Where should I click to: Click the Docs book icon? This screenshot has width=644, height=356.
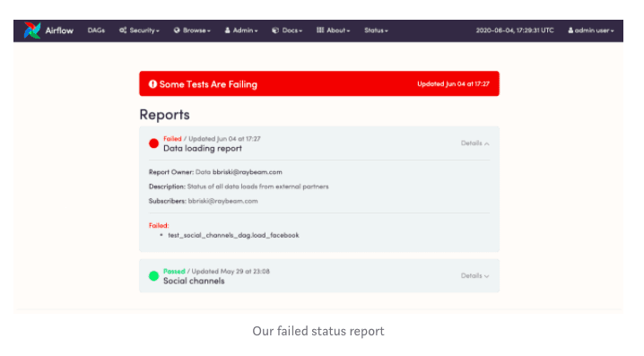(275, 30)
